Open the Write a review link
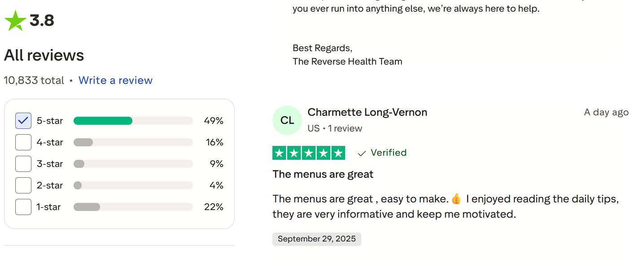Screen dimensions: 644x259 [x=115, y=80]
